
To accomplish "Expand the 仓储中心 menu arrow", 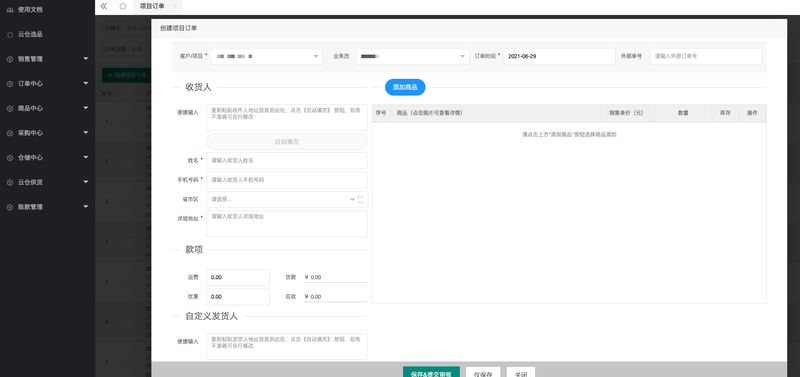I will (x=86, y=157).
